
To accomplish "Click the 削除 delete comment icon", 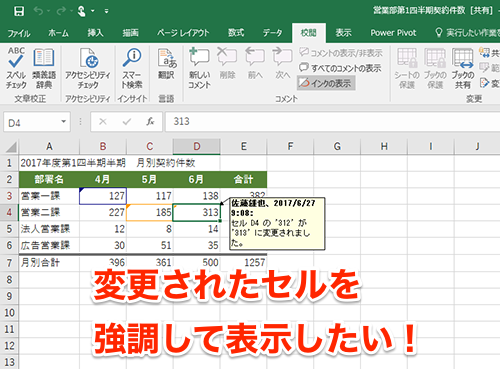I will (227, 63).
